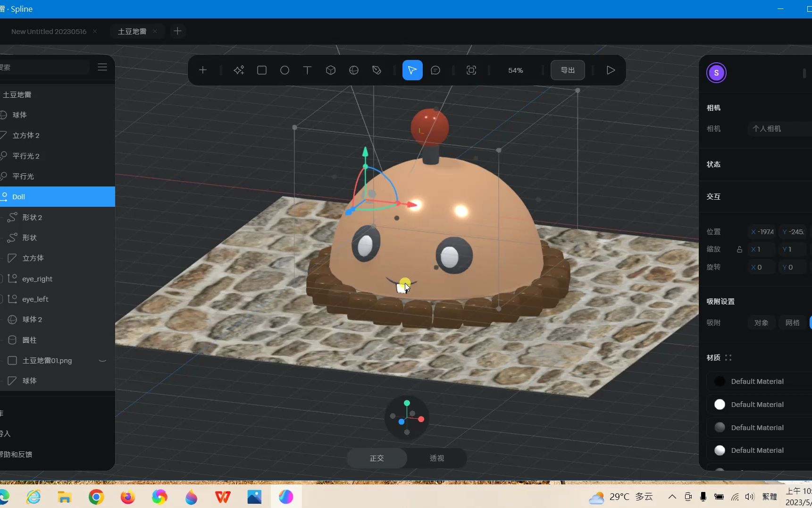Select the 形状 path layer
The height and width of the screenshot is (508, 812).
click(x=58, y=237)
